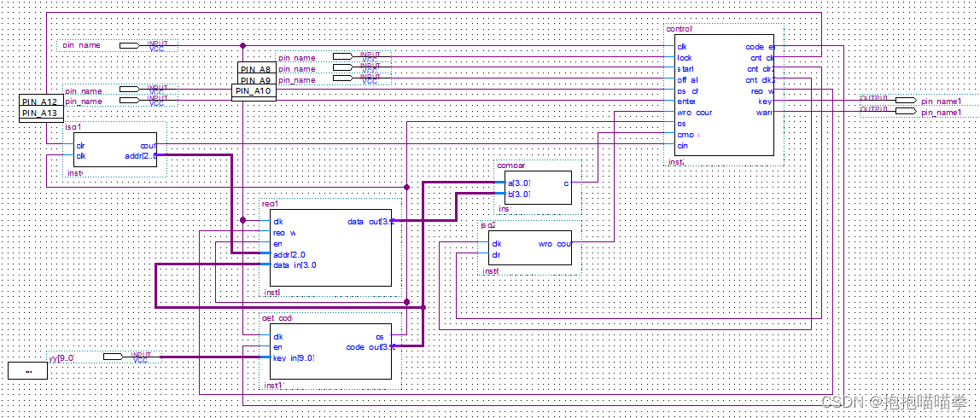Select the yy[9..0] input pin symbol
The height and width of the screenshot is (418, 980).
(113, 357)
